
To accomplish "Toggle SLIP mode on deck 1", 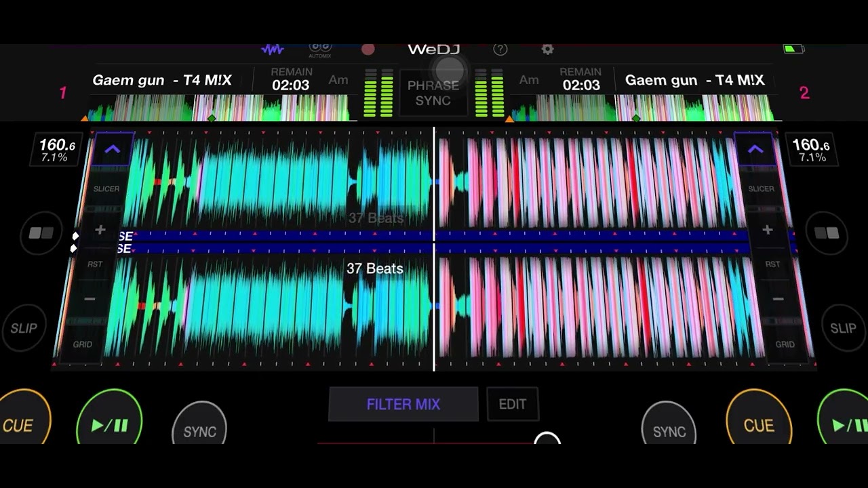I will [x=24, y=328].
